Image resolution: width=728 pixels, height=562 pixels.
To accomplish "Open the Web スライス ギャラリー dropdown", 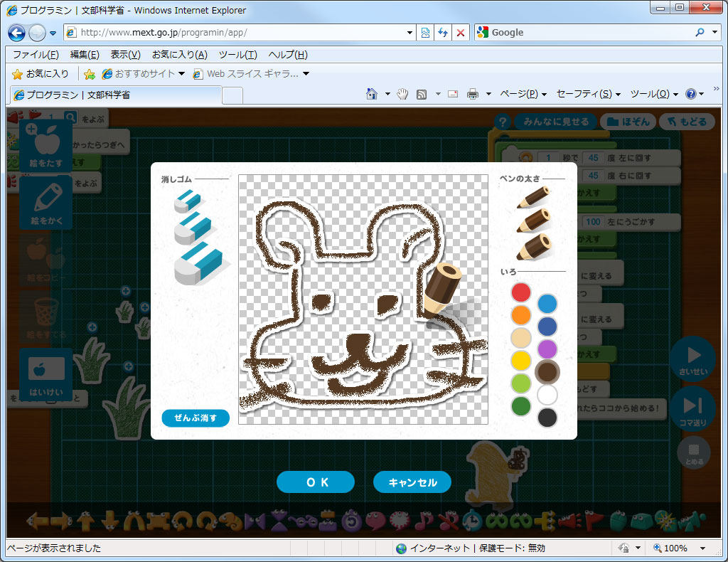I will (251, 74).
